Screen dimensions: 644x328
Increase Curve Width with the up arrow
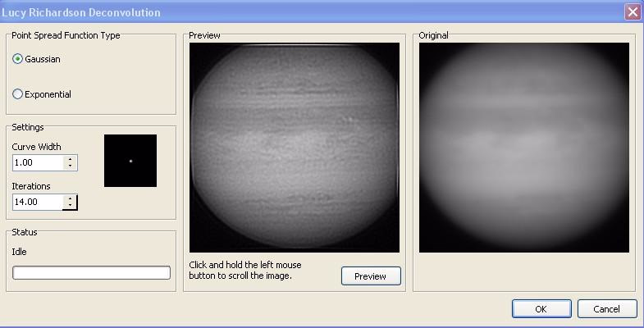coord(71,159)
